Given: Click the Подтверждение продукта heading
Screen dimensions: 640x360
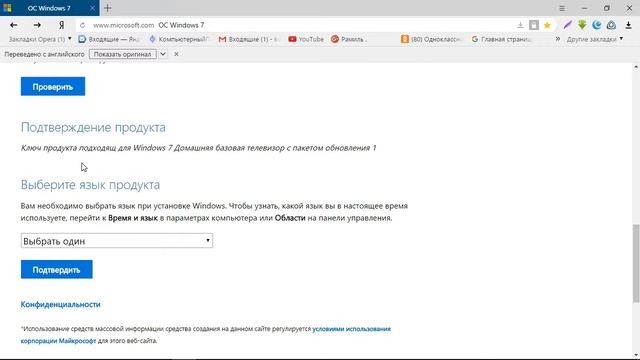Looking at the screenshot, I should (93, 127).
